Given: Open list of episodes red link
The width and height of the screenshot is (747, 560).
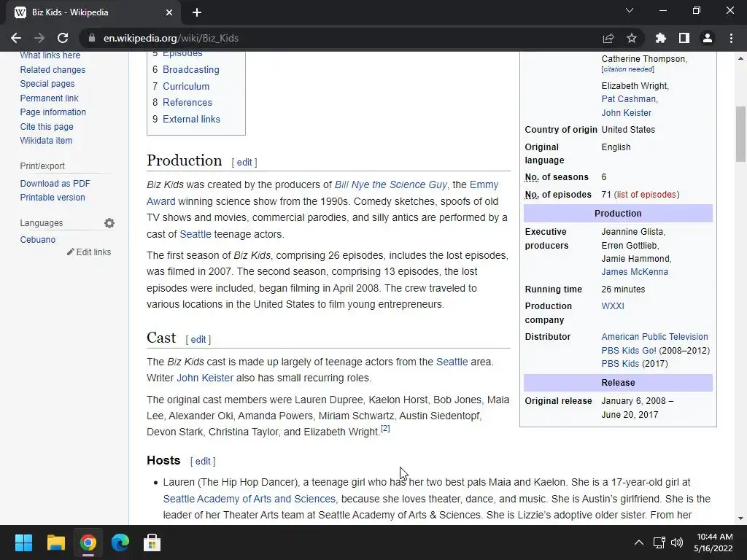Looking at the screenshot, I should [646, 195].
